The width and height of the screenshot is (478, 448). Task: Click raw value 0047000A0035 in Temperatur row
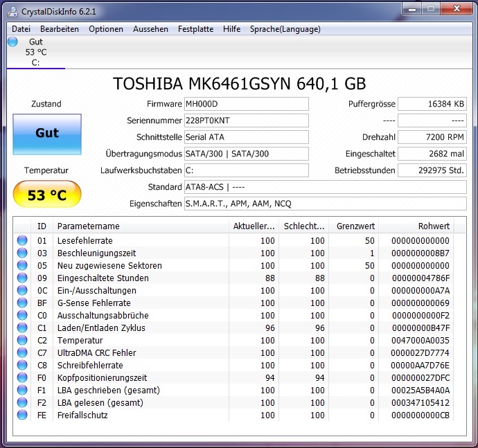[x=421, y=340]
